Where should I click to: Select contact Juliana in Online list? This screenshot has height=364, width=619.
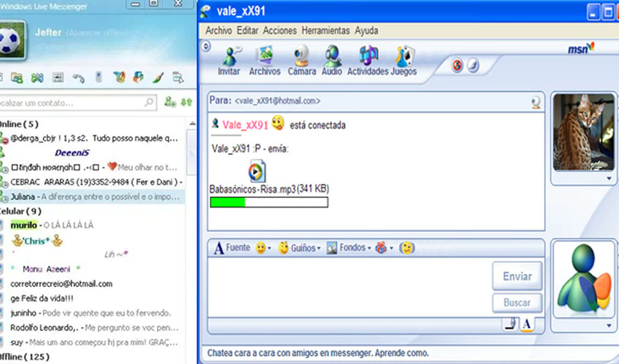(93, 197)
